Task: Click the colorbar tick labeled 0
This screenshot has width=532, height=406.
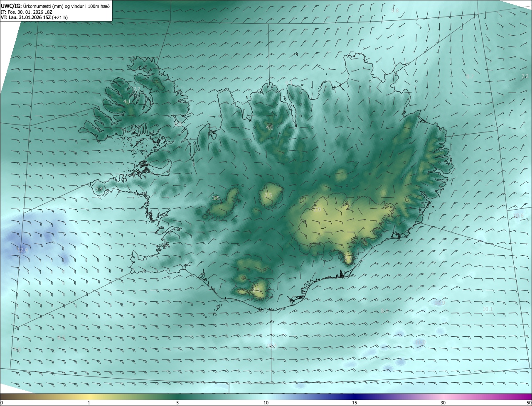Action: coord(2,403)
